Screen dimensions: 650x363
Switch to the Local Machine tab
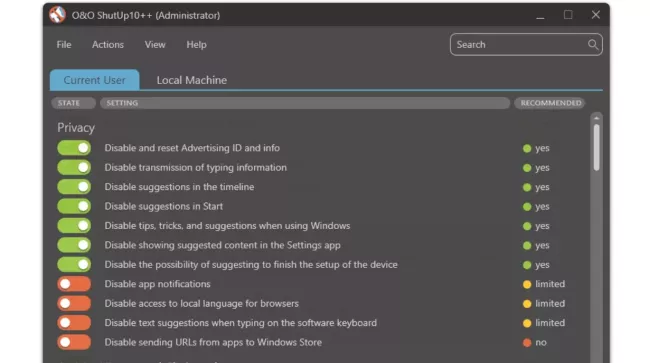tap(192, 80)
